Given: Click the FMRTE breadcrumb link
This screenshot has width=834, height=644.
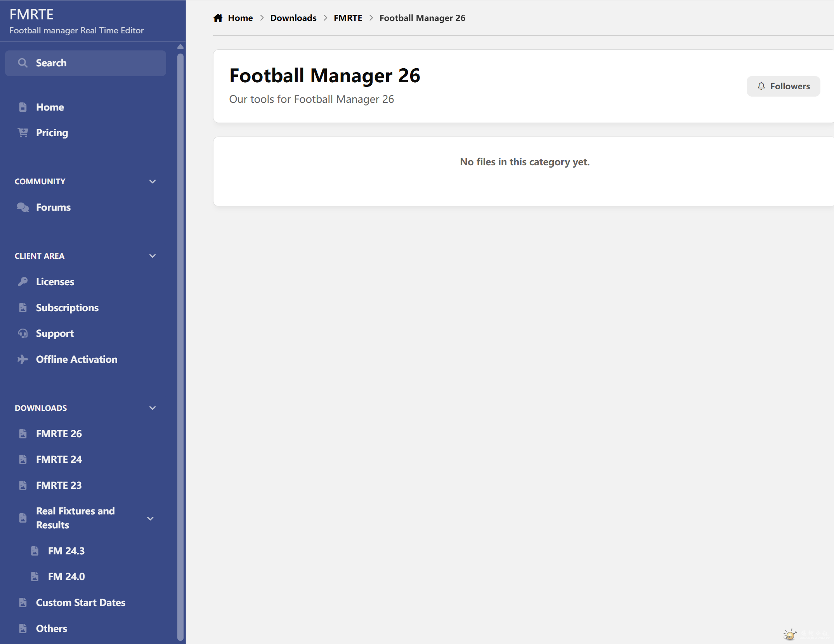Looking at the screenshot, I should tap(348, 18).
